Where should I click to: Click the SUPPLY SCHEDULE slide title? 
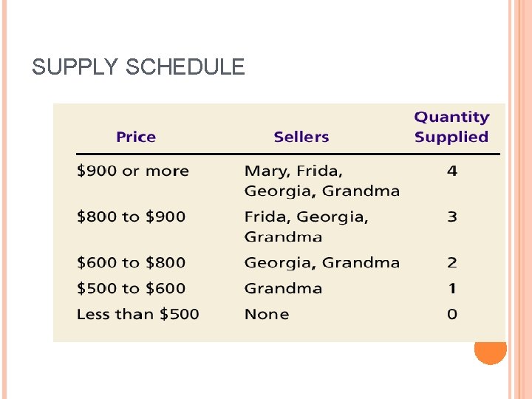coord(138,67)
